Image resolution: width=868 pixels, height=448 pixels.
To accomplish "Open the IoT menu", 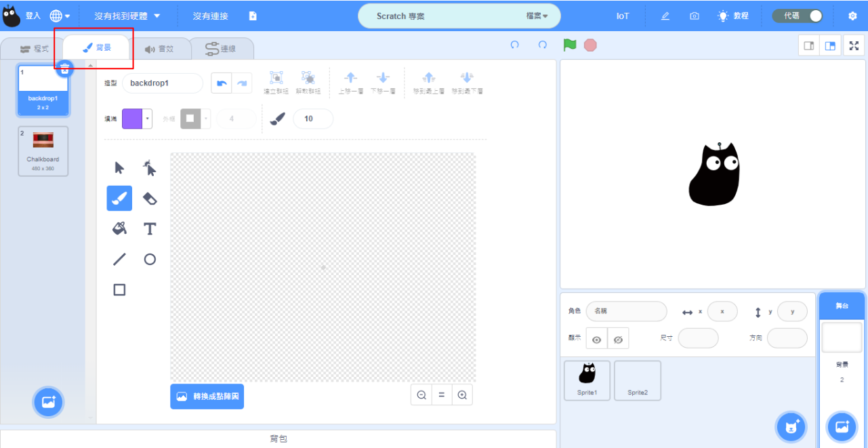I will (623, 16).
